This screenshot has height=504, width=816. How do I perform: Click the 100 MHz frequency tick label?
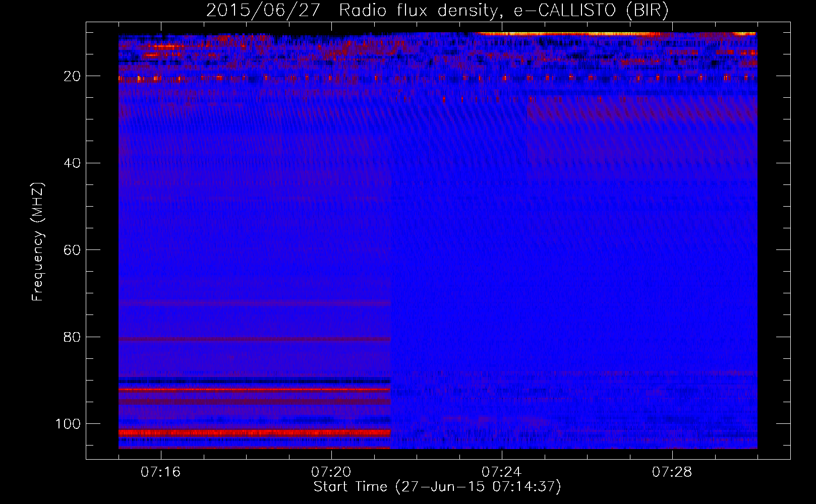tap(68, 424)
